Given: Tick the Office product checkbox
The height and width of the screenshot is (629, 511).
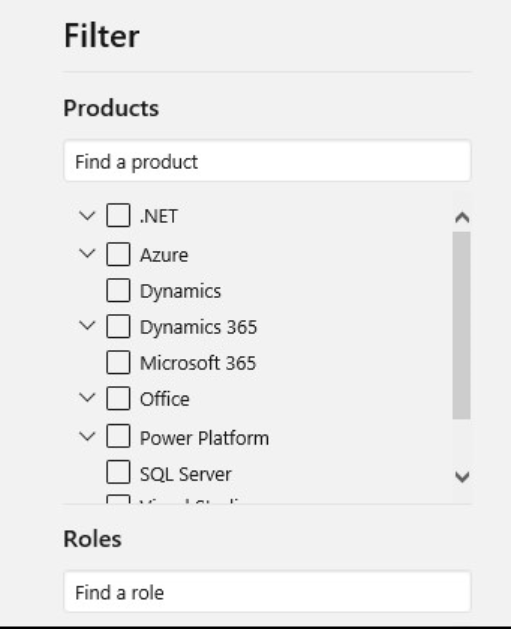Looking at the screenshot, I should [118, 398].
